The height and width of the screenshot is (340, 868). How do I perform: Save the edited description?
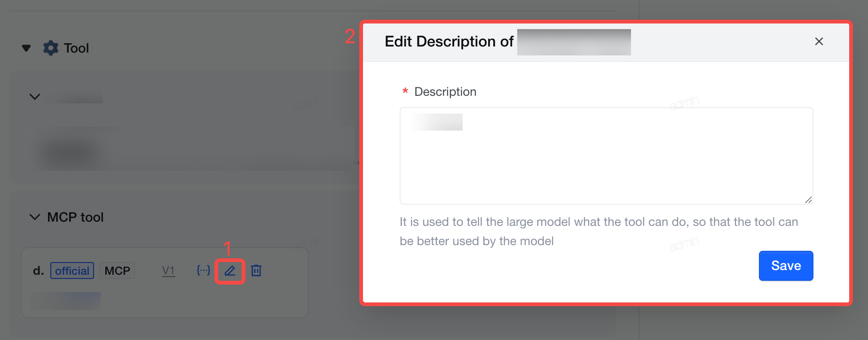pos(786,266)
